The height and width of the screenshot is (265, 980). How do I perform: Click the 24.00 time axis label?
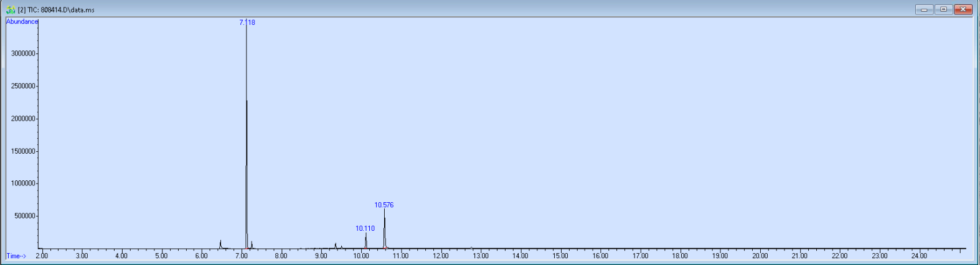click(x=919, y=256)
